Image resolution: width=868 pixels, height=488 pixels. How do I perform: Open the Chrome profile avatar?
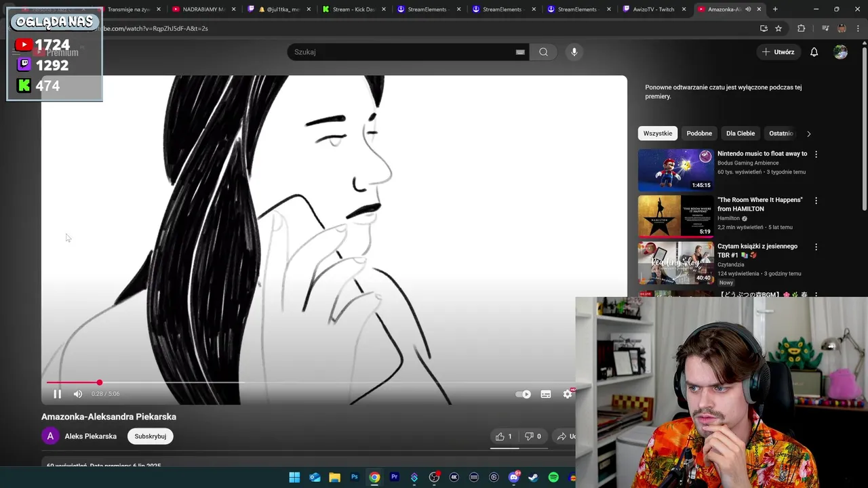point(842,28)
